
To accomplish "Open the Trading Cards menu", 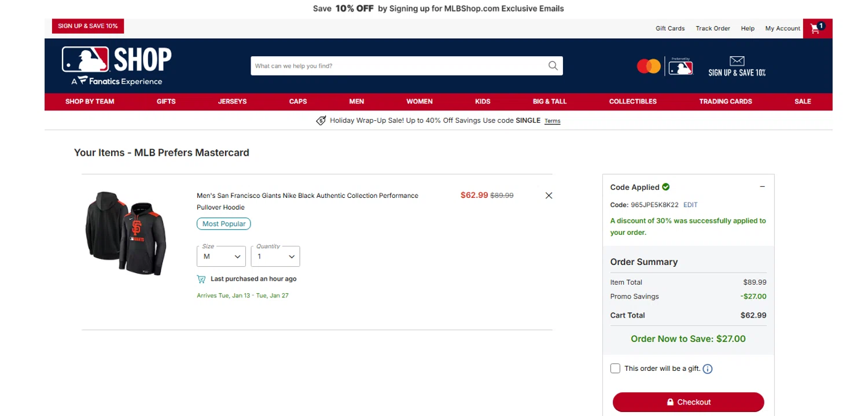I will (x=726, y=101).
